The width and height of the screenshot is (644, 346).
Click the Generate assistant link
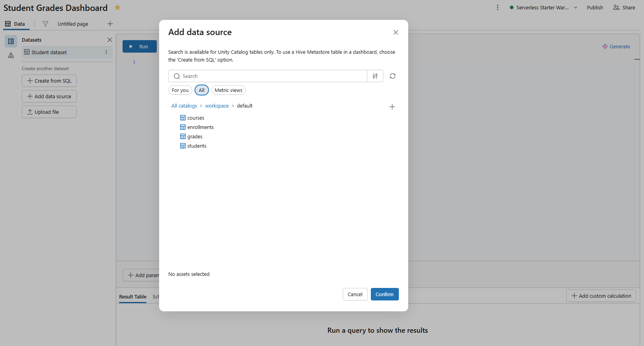pos(616,46)
